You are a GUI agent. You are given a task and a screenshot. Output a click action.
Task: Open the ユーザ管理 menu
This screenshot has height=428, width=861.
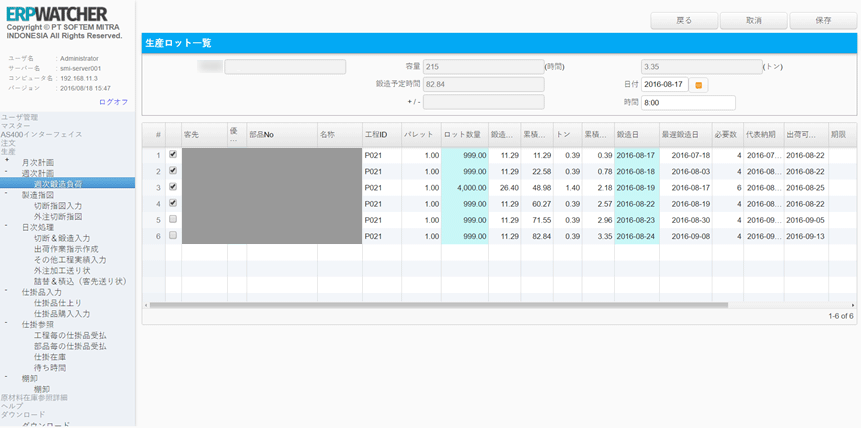pyautogui.click(x=20, y=117)
